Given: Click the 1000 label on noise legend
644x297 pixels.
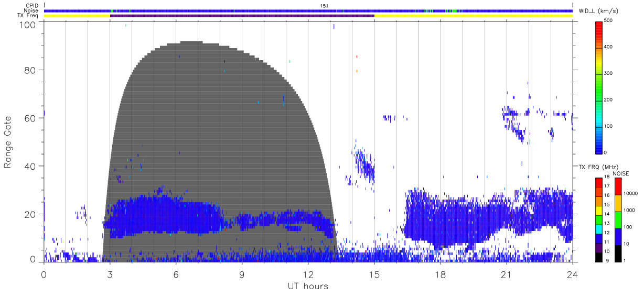Looking at the screenshot, I should 629,210.
